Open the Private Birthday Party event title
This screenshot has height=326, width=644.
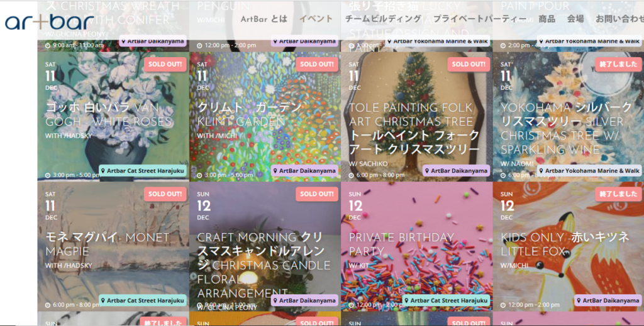(401, 244)
